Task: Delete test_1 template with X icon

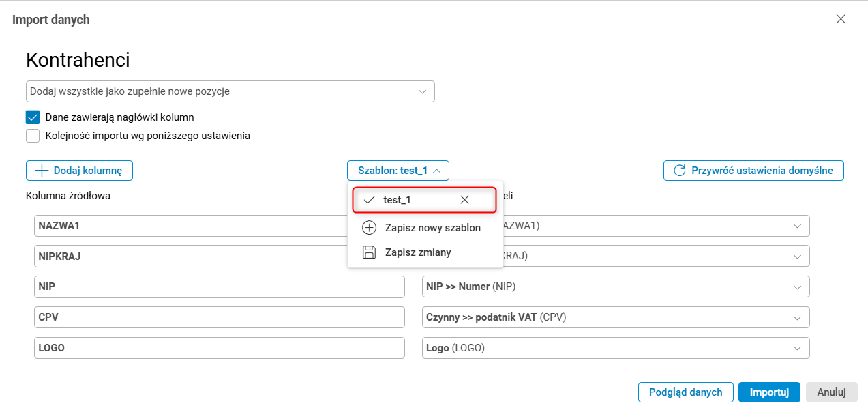Action: (464, 200)
